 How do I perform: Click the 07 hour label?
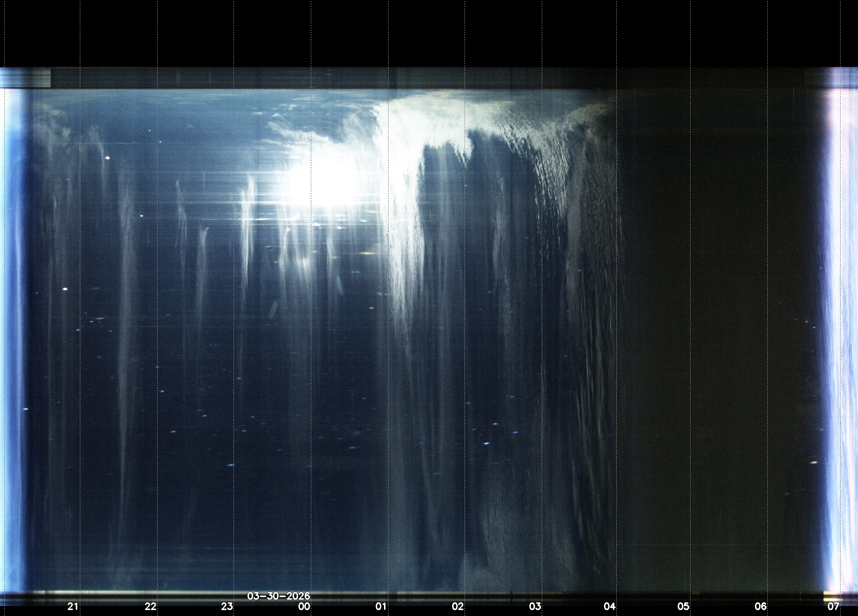[833, 607]
